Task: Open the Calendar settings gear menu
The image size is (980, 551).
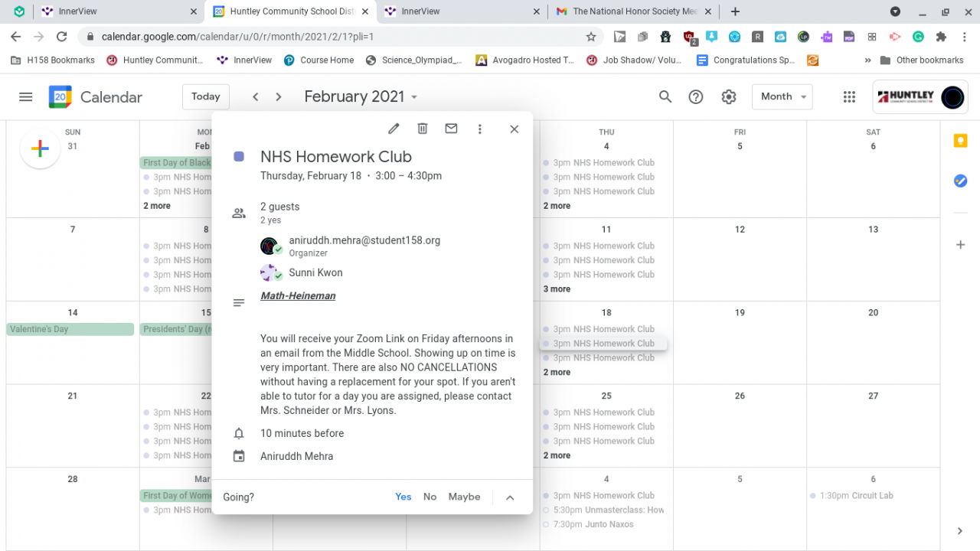Action: (x=729, y=97)
